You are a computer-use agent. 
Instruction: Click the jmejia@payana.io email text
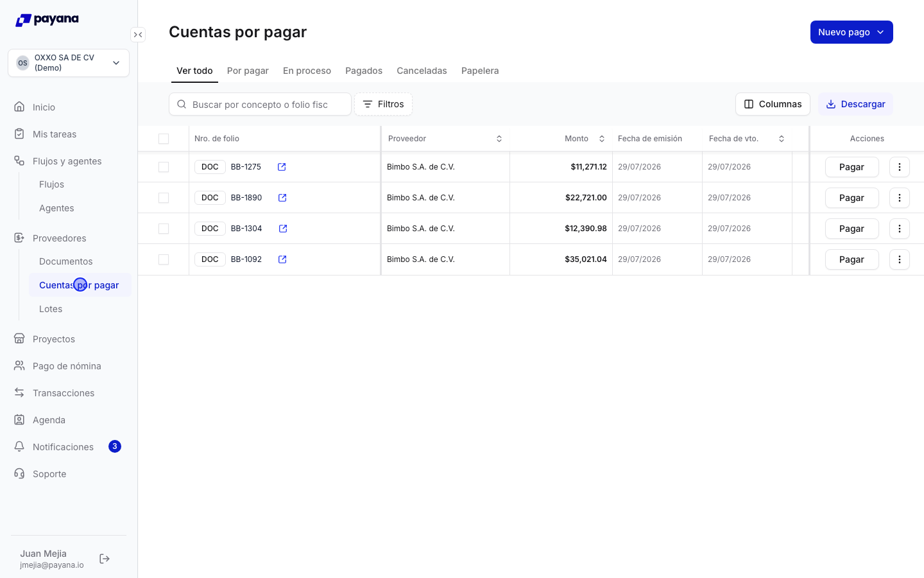tap(52, 565)
